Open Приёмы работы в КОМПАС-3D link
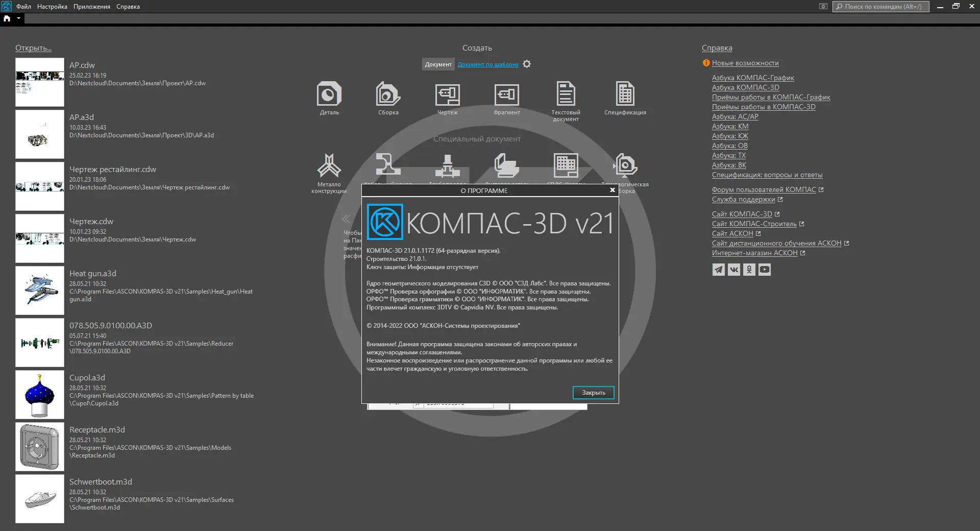The width and height of the screenshot is (980, 531). point(764,107)
